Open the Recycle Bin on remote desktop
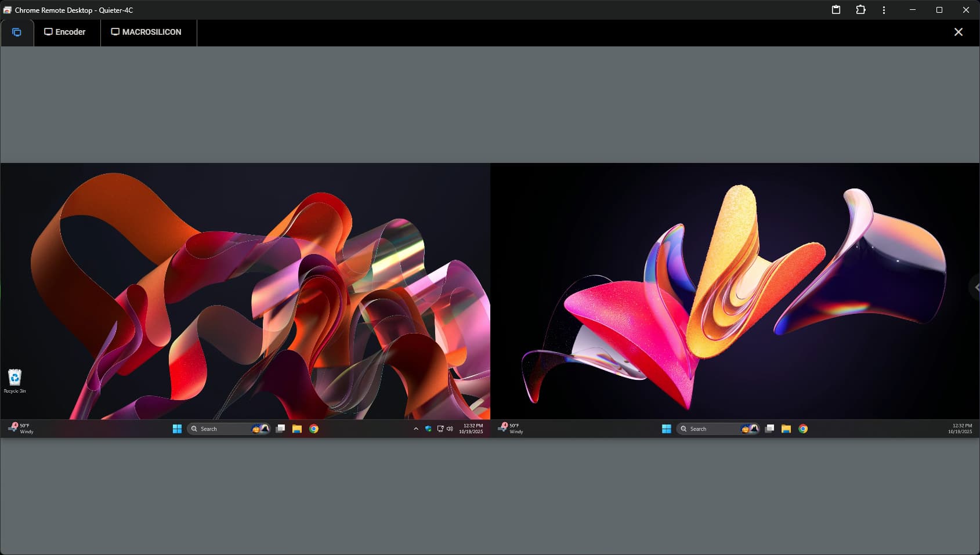This screenshot has height=555, width=980. click(15, 379)
